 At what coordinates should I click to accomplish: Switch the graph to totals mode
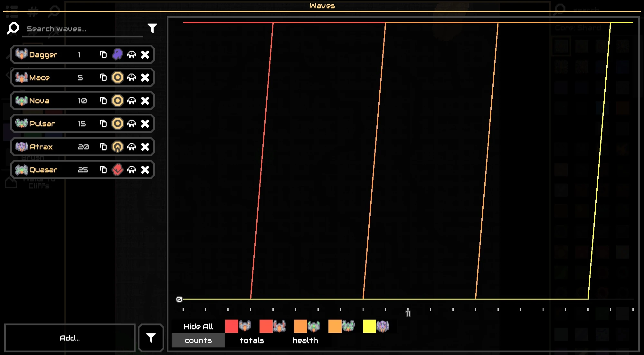(x=252, y=340)
